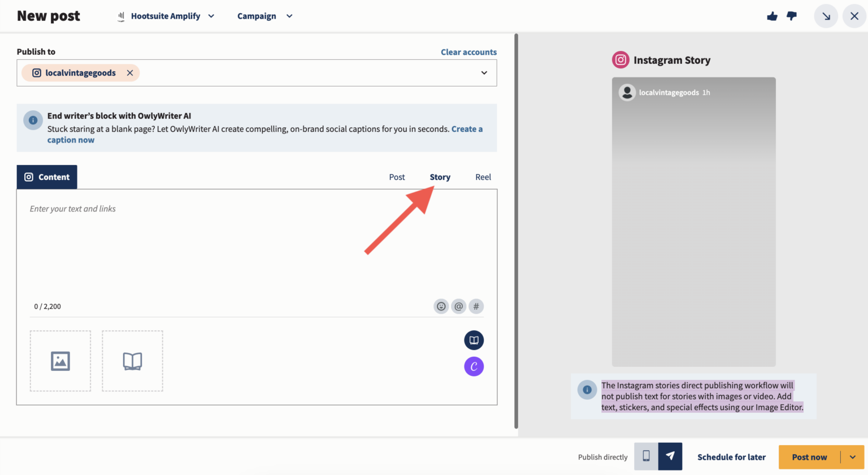
Task: Switch to the Reel tab
Action: [483, 177]
